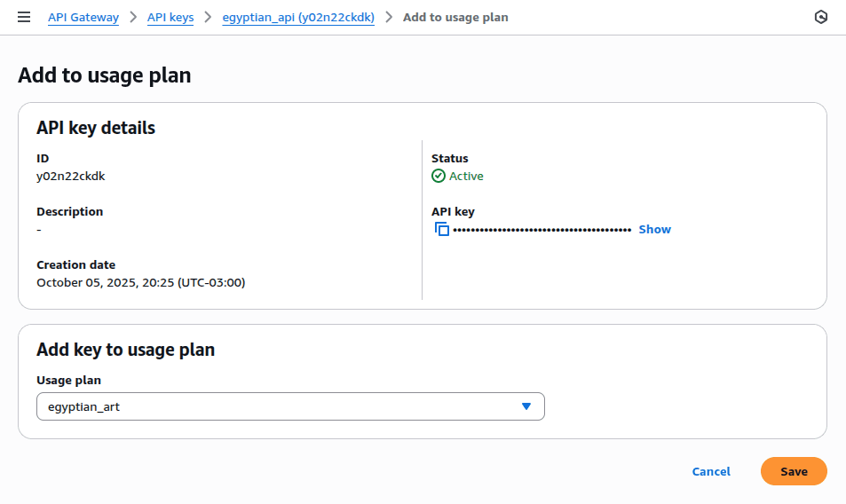Screen dimensions: 846x504
Task: Click the Active status text
Action: click(466, 176)
